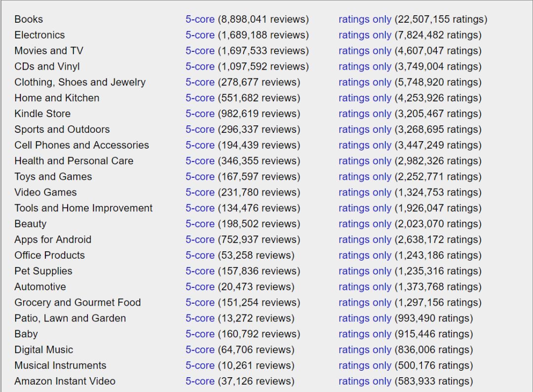
Task: Click Clothing, Shoes and Jewelry ratings only
Action: (x=365, y=82)
